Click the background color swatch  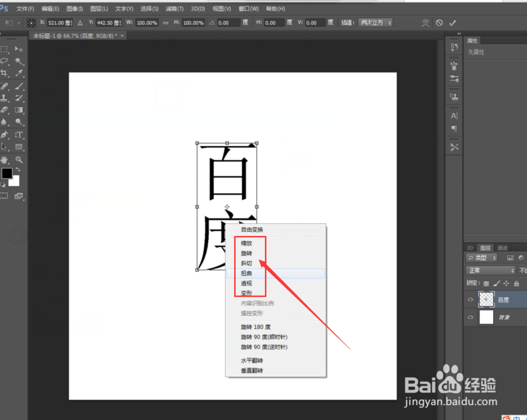(15, 182)
